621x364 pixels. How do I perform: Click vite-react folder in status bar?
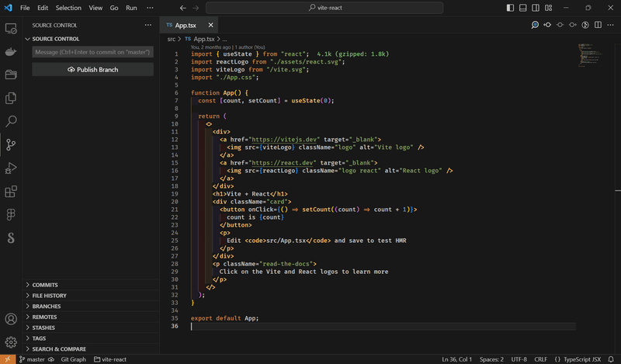tap(110, 359)
